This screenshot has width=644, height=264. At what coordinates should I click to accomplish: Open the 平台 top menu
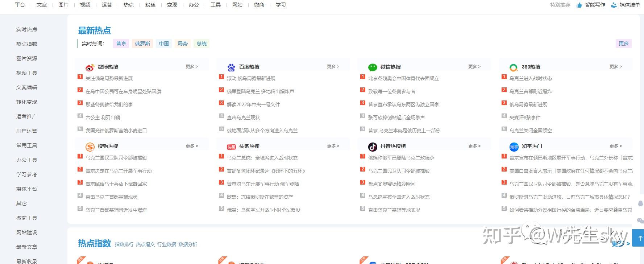click(20, 5)
